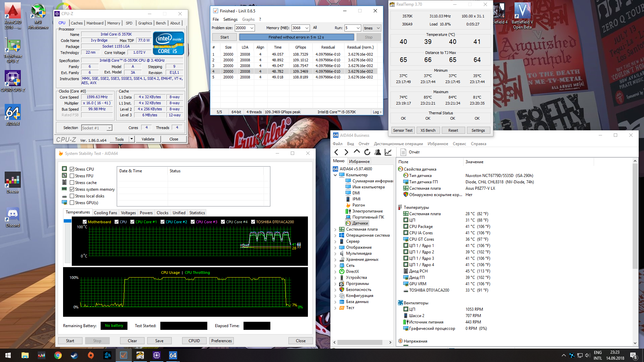
Task: Click AIDA64 toolbar back arrow
Action: tap(336, 152)
